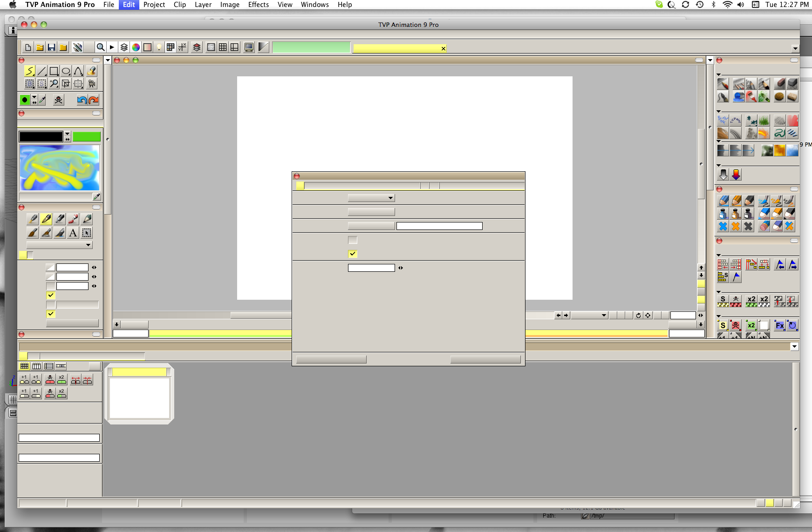Image resolution: width=812 pixels, height=532 pixels.
Task: Click the light bulb light table icon
Action: pyautogui.click(x=159, y=47)
